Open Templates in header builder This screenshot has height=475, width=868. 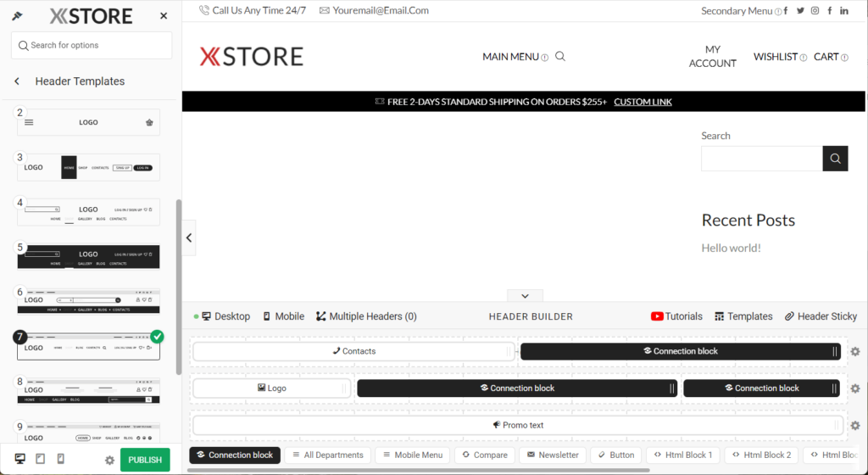tap(743, 316)
